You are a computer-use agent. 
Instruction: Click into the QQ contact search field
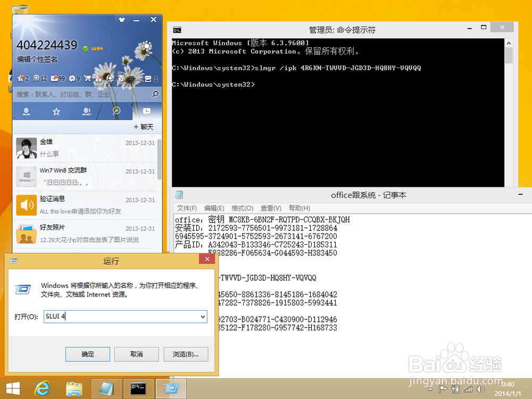coord(83,94)
